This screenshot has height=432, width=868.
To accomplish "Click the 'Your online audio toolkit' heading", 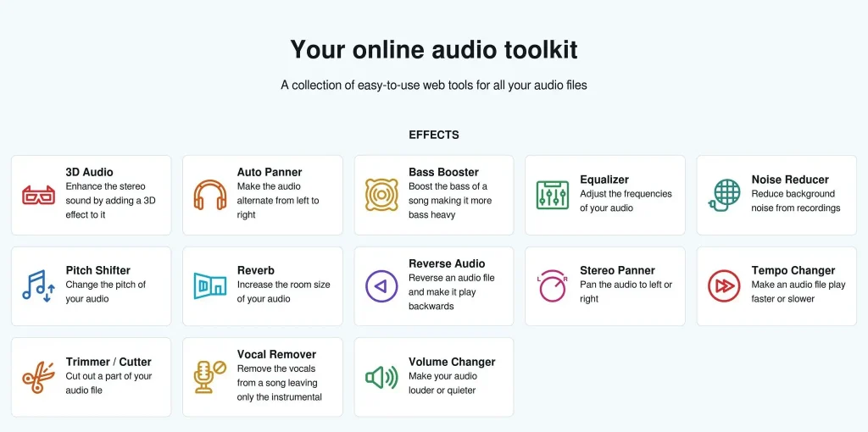I will click(434, 49).
